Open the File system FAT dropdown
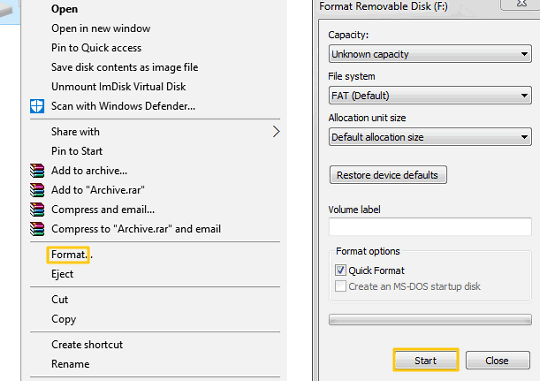 (x=430, y=95)
